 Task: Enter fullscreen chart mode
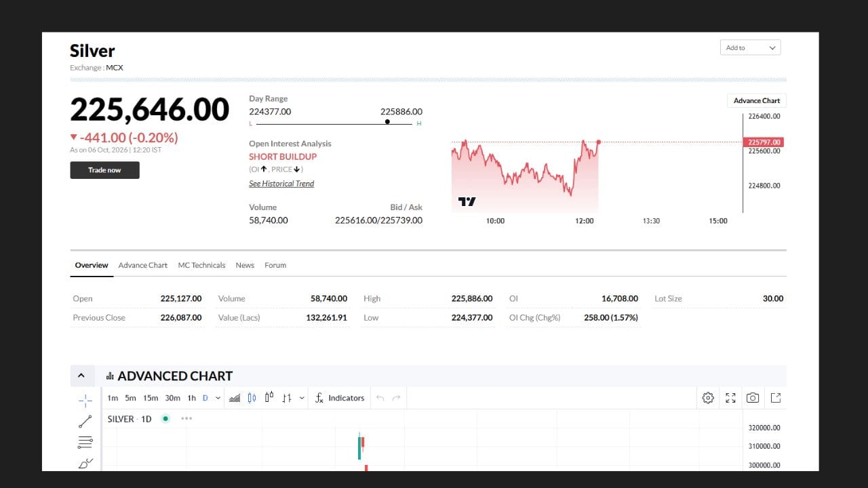(x=730, y=398)
